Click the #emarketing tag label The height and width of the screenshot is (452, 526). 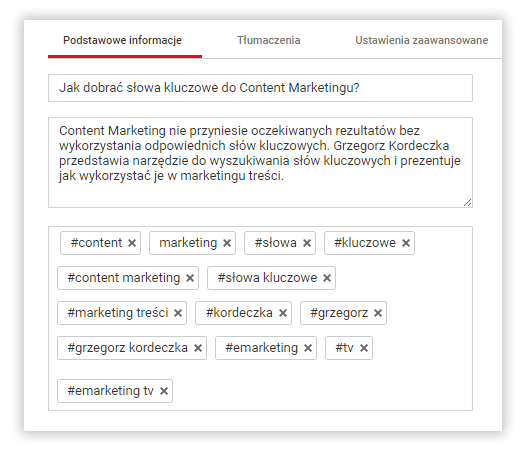262,348
